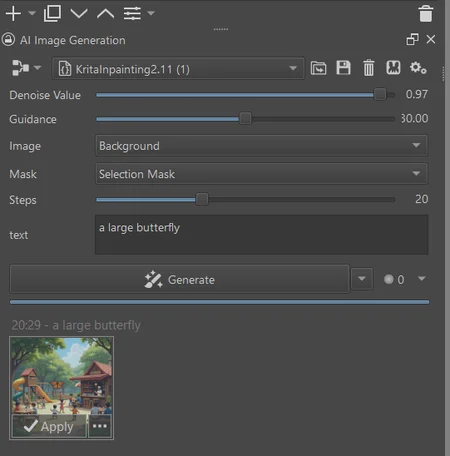450x456 pixels.
Task: Click the Generate button
Action: (179, 279)
